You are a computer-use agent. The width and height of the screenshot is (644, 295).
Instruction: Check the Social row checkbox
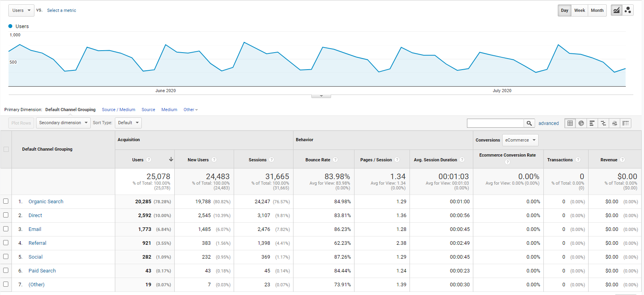(6, 257)
